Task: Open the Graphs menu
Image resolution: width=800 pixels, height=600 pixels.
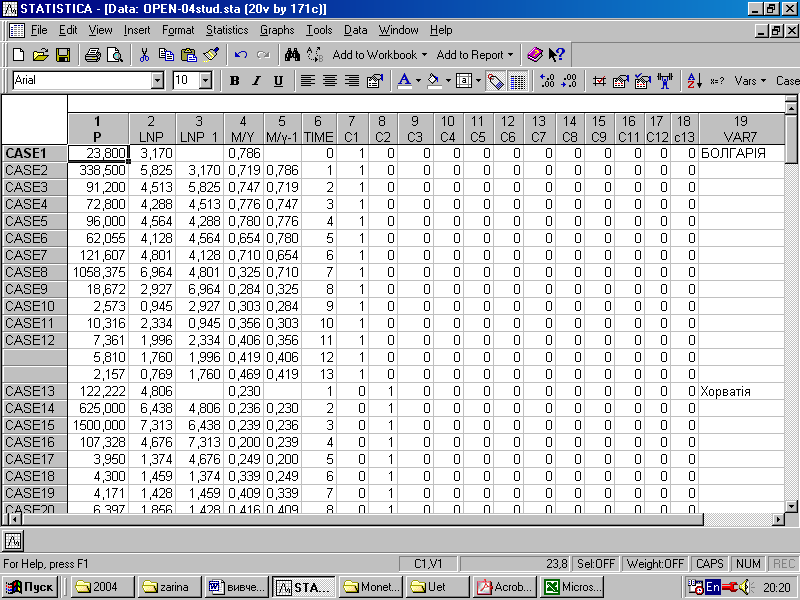Action: tap(277, 30)
